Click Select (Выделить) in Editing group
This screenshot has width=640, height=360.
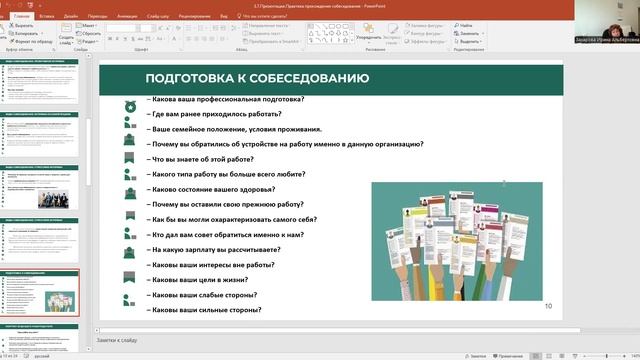pyautogui.click(x=468, y=41)
